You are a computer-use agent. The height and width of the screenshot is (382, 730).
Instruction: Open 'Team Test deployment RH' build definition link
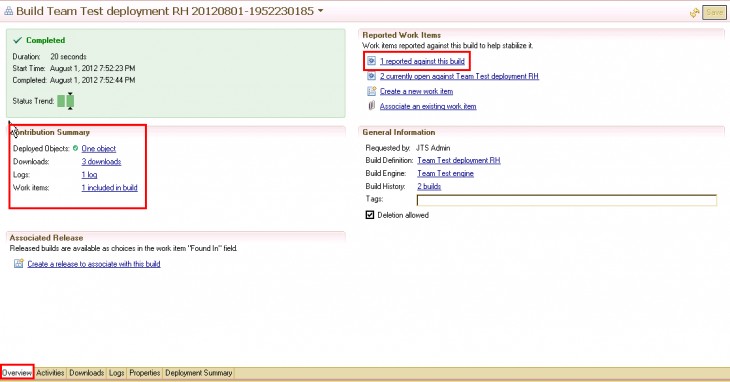[459, 160]
